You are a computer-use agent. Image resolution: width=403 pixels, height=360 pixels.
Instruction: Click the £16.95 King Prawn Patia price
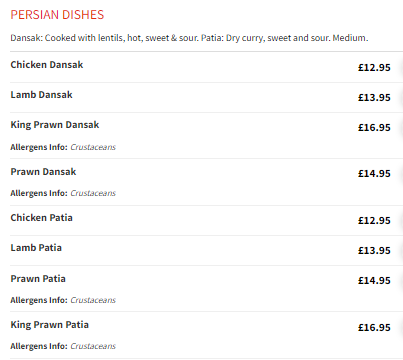(374, 328)
